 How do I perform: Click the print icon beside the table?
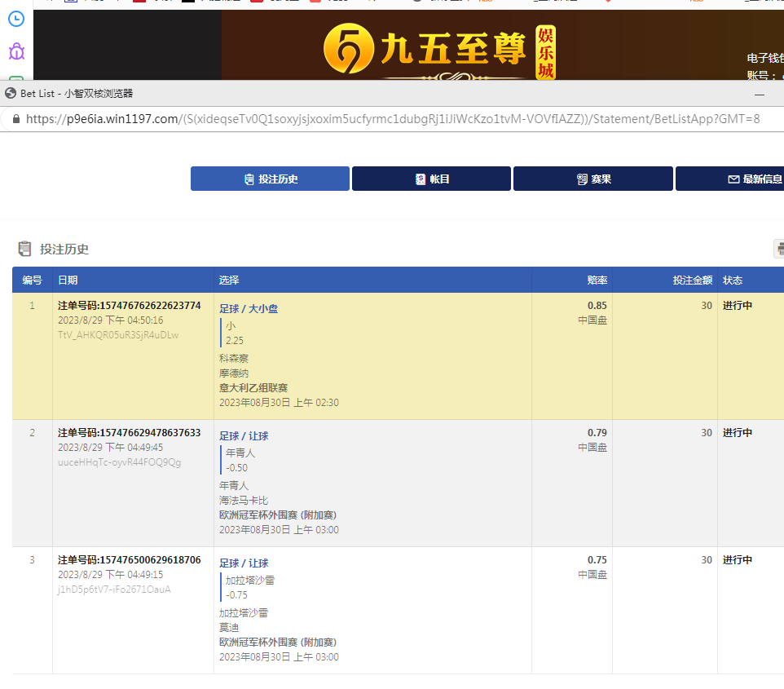pos(780,249)
